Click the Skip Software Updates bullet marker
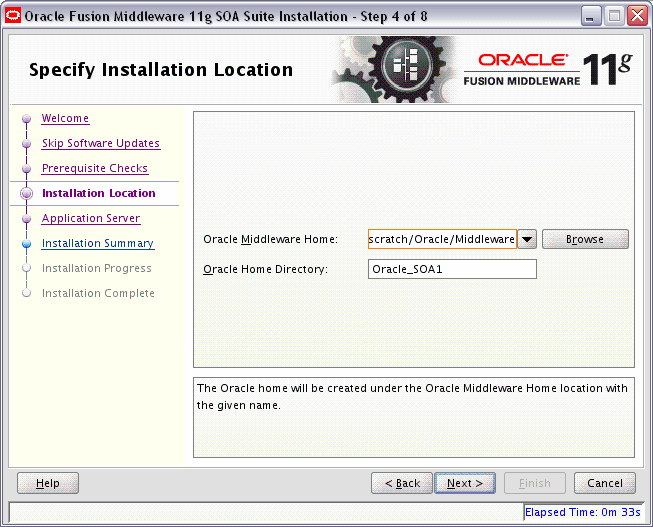The image size is (653, 527). tap(27, 144)
